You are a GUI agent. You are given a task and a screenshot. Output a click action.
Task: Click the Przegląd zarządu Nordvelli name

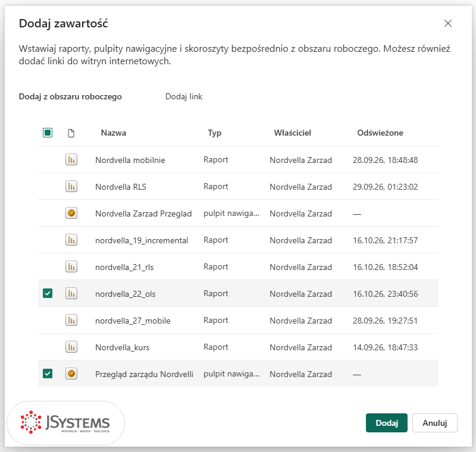pyautogui.click(x=144, y=374)
